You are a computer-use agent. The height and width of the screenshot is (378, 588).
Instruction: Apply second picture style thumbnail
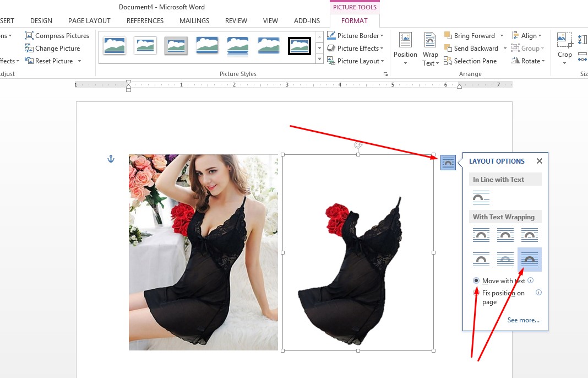[145, 46]
